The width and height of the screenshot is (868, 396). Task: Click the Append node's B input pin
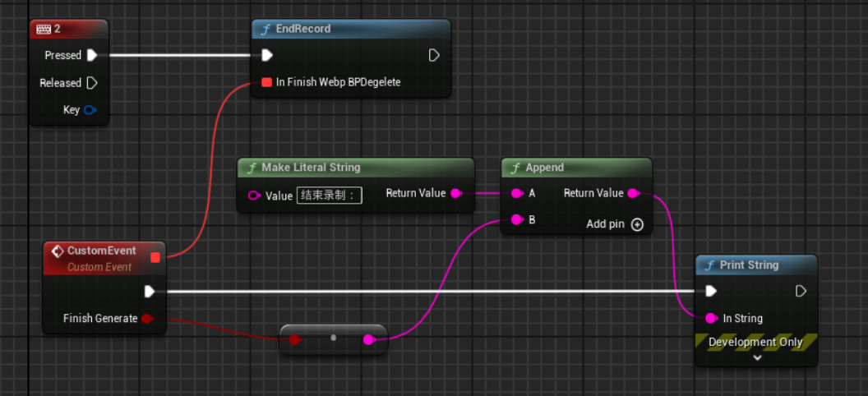pos(516,220)
